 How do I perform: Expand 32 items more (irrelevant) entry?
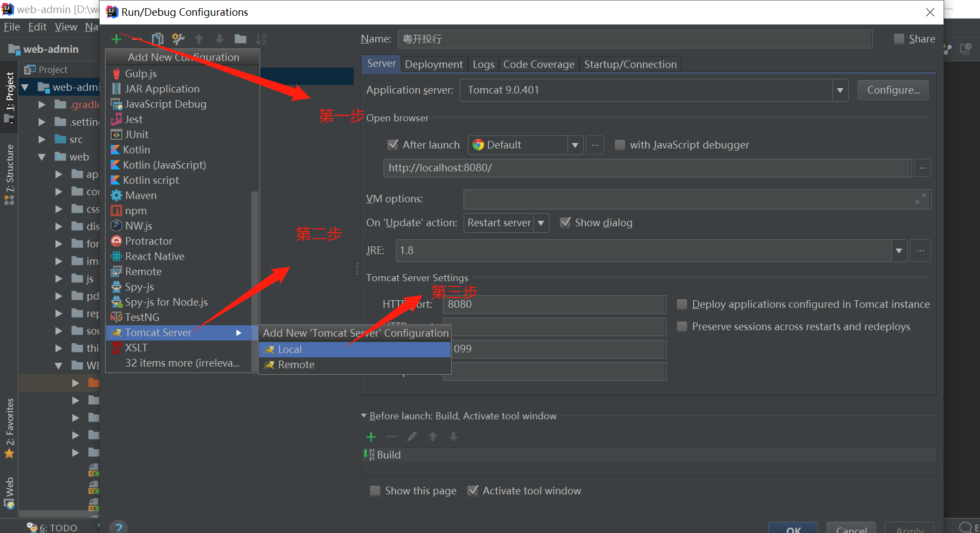[x=182, y=363]
